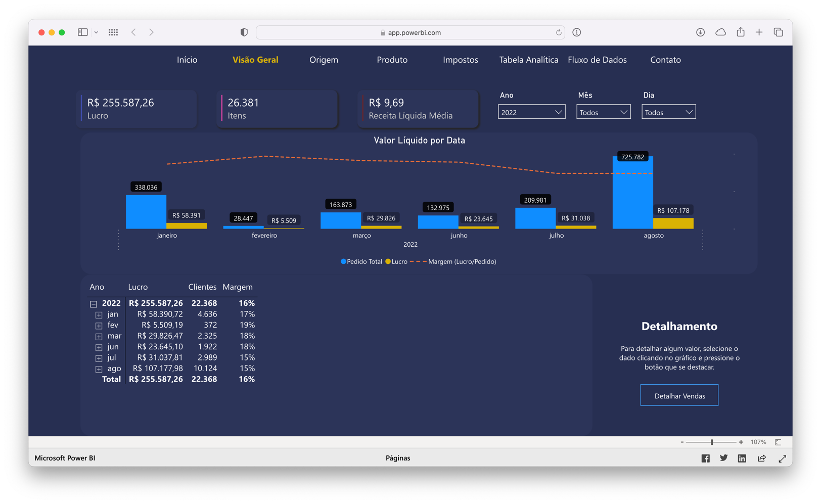Toggle the Lucro series in the legend
This screenshot has width=821, height=504.
point(398,261)
